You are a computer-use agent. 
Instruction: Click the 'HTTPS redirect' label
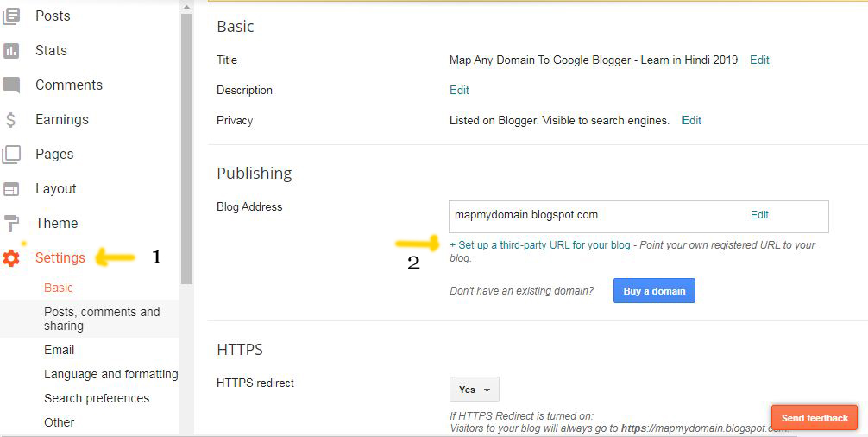coord(255,383)
